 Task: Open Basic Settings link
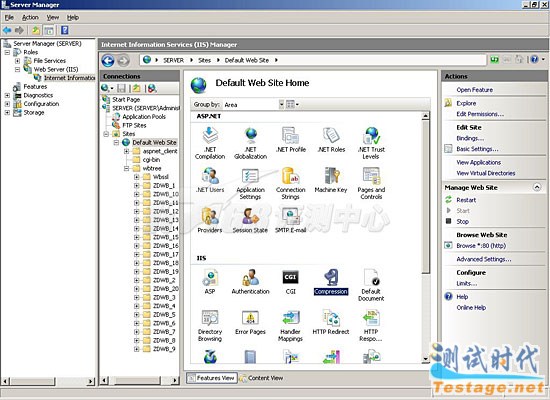[477, 149]
